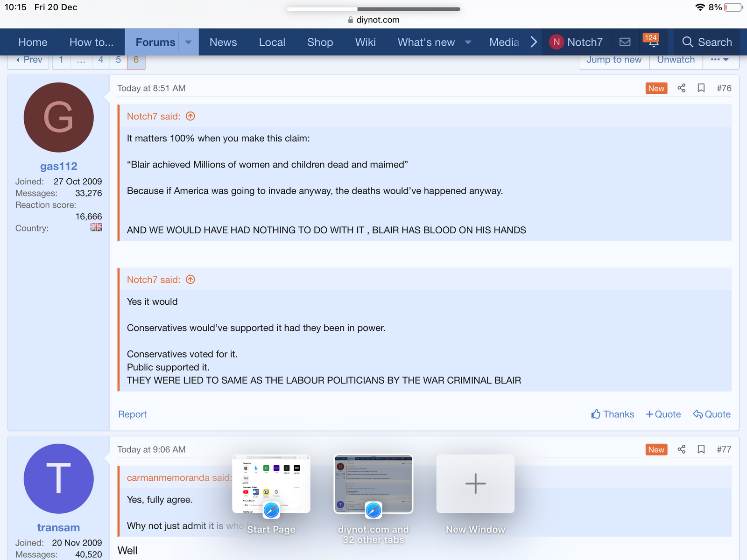Viewport: 747px width, 560px height.
Task: Open the thread more options menu
Action: pos(719,60)
